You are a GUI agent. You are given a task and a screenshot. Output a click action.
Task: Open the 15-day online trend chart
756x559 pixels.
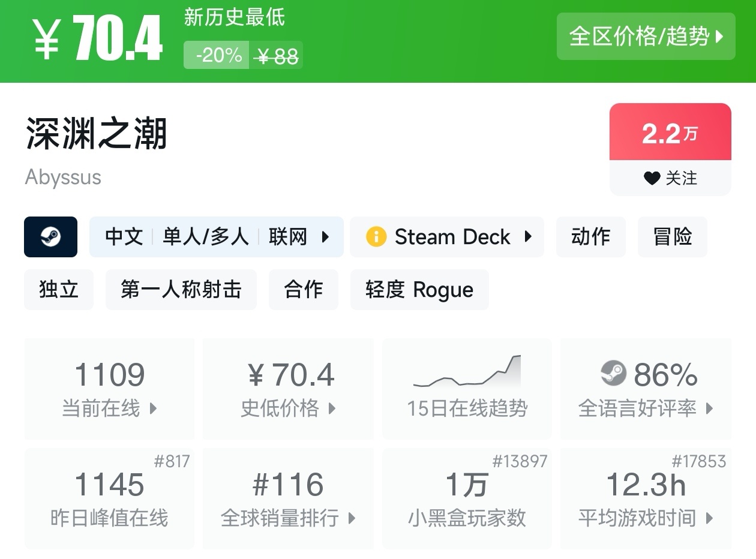click(x=467, y=388)
